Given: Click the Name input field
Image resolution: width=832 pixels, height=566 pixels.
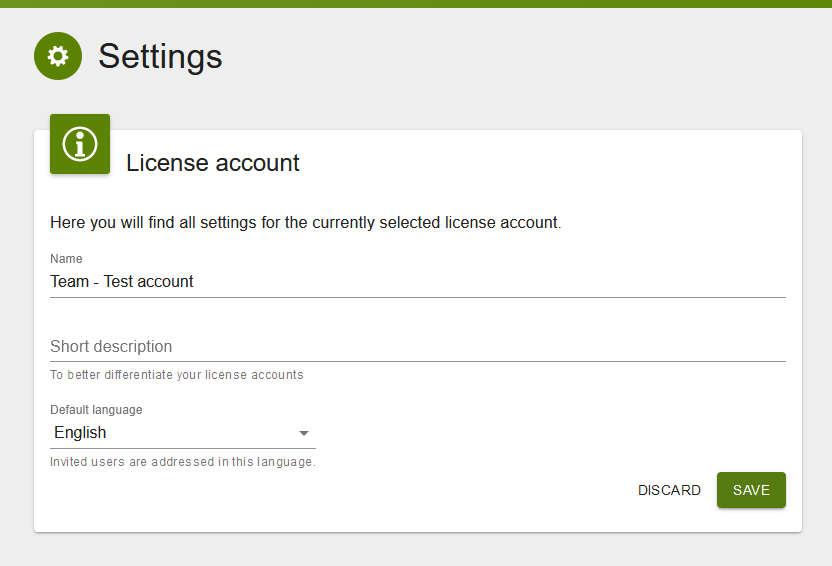Looking at the screenshot, I should tap(418, 282).
